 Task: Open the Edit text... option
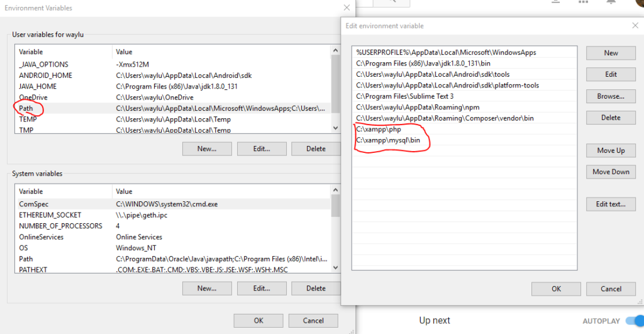click(x=611, y=204)
